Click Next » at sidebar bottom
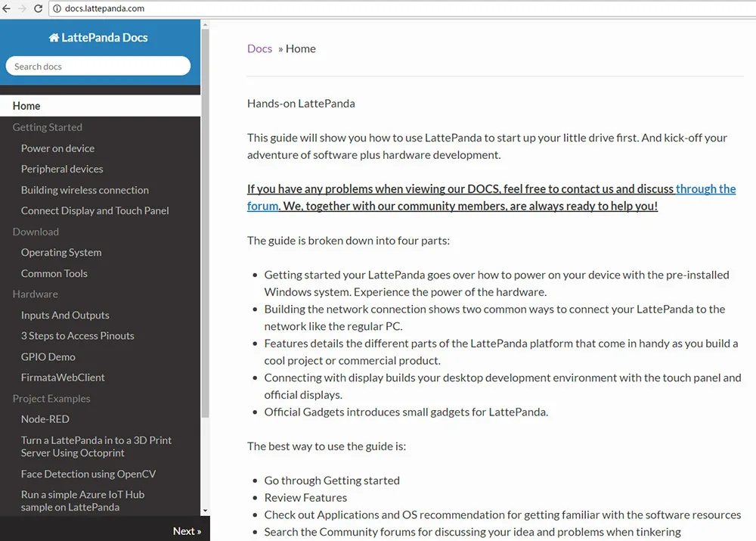This screenshot has width=756, height=541. pyautogui.click(x=187, y=531)
